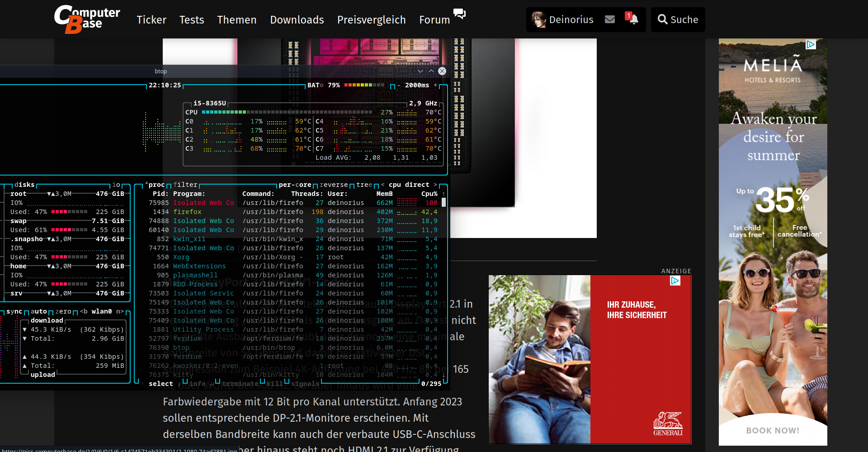This screenshot has height=452, width=868.
Task: Open the notification bell with badge
Action: coord(633,20)
